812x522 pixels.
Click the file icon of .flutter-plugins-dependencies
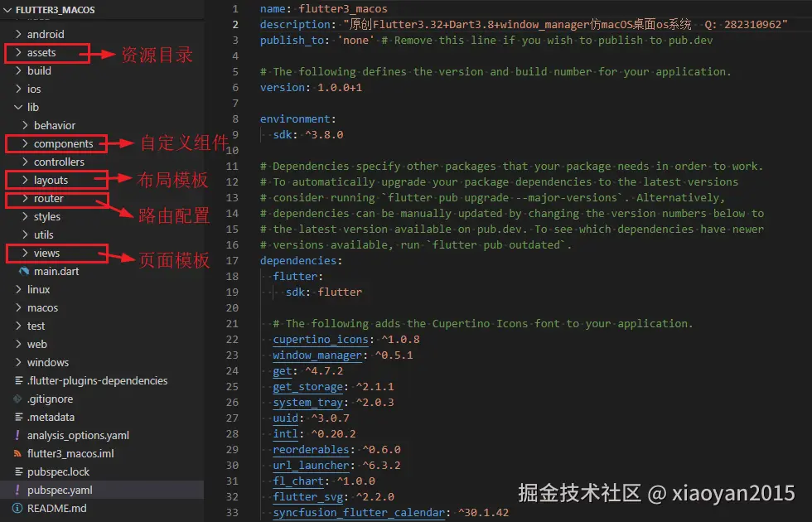tap(18, 380)
